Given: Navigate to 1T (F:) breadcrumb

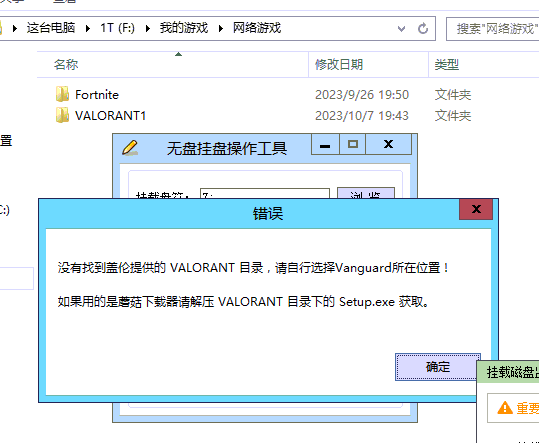Looking at the screenshot, I should click(118, 28).
